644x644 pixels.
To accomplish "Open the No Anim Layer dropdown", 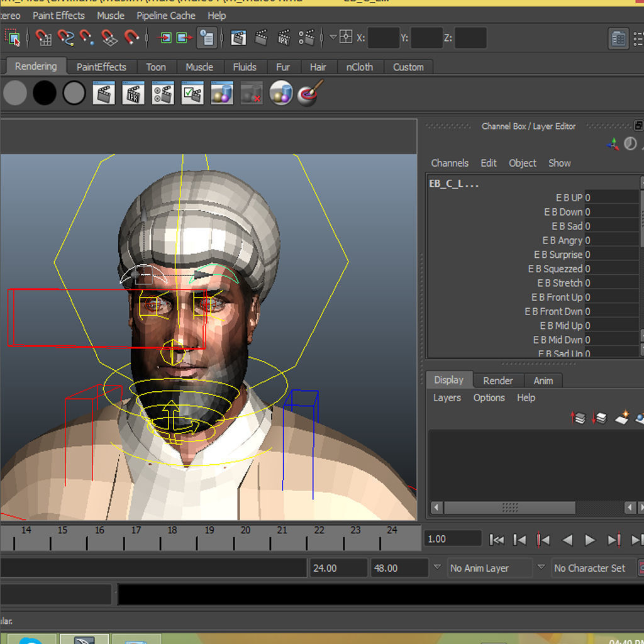I will click(x=490, y=568).
